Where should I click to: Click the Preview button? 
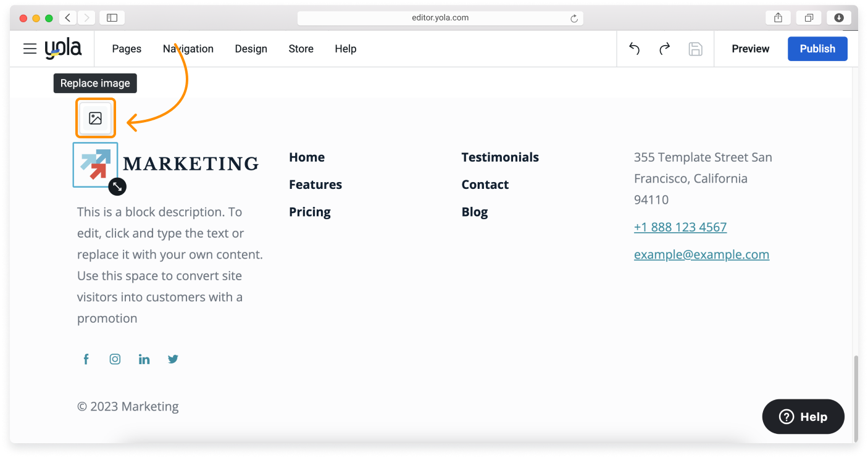tap(750, 49)
